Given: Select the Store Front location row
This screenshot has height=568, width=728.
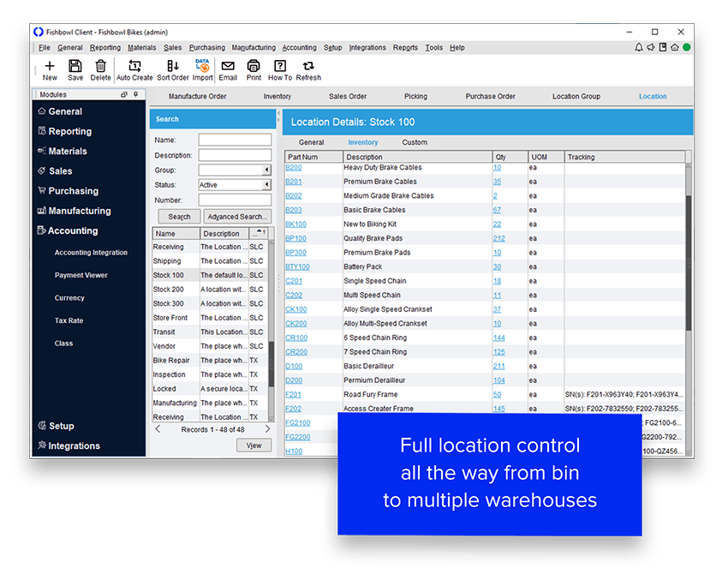Looking at the screenshot, I should click(211, 318).
